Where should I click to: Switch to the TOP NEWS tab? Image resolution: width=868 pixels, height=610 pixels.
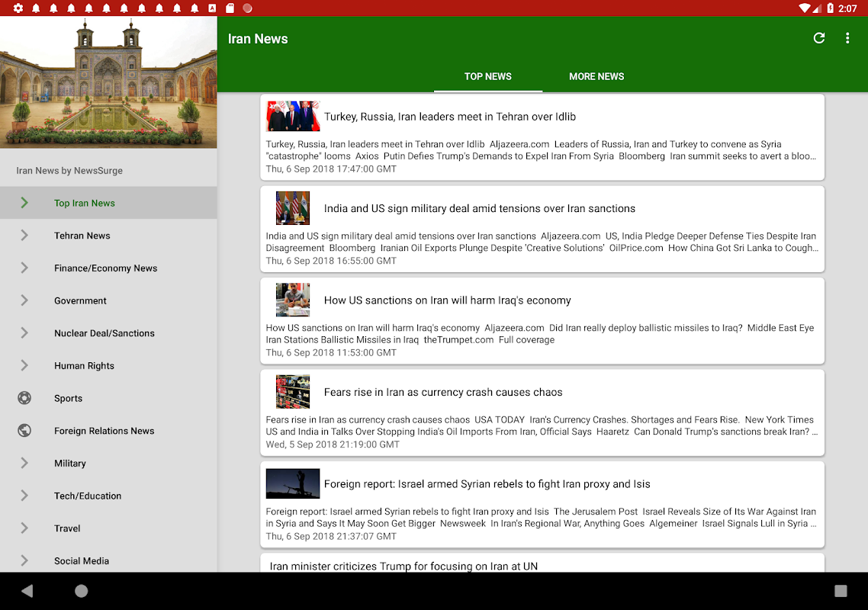[487, 76]
